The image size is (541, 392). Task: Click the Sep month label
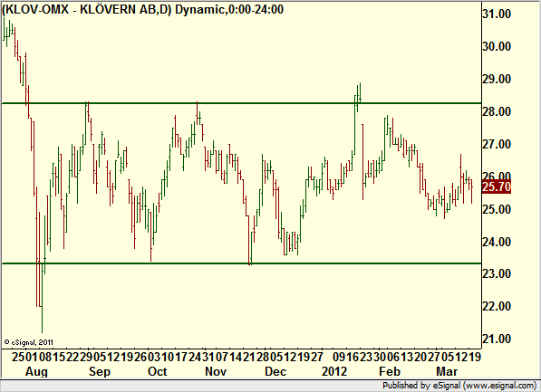pyautogui.click(x=100, y=372)
